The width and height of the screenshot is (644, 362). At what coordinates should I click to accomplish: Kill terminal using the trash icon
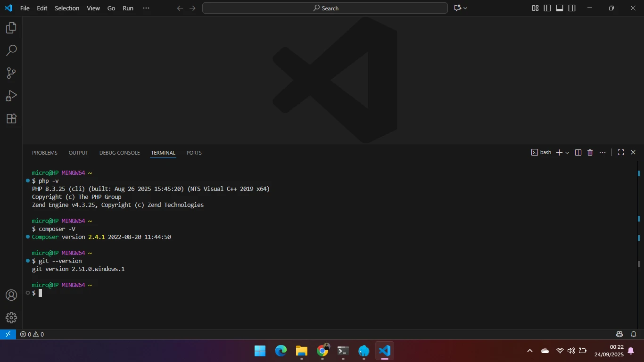[x=590, y=153]
